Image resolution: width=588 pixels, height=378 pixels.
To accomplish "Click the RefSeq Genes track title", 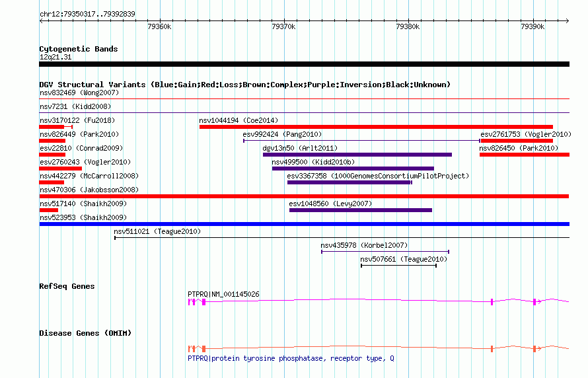I will 67,286.
